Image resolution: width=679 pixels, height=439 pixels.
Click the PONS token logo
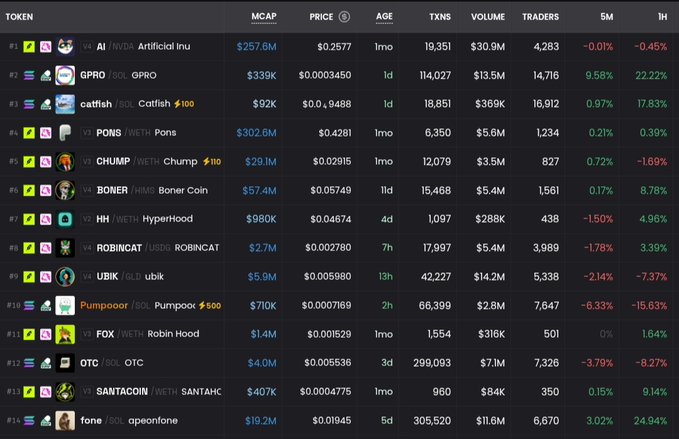click(x=65, y=132)
